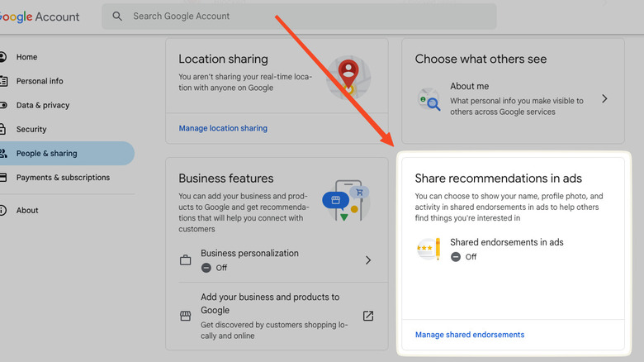Go to Data & privacy section
This screenshot has height=362, width=644.
[43, 106]
